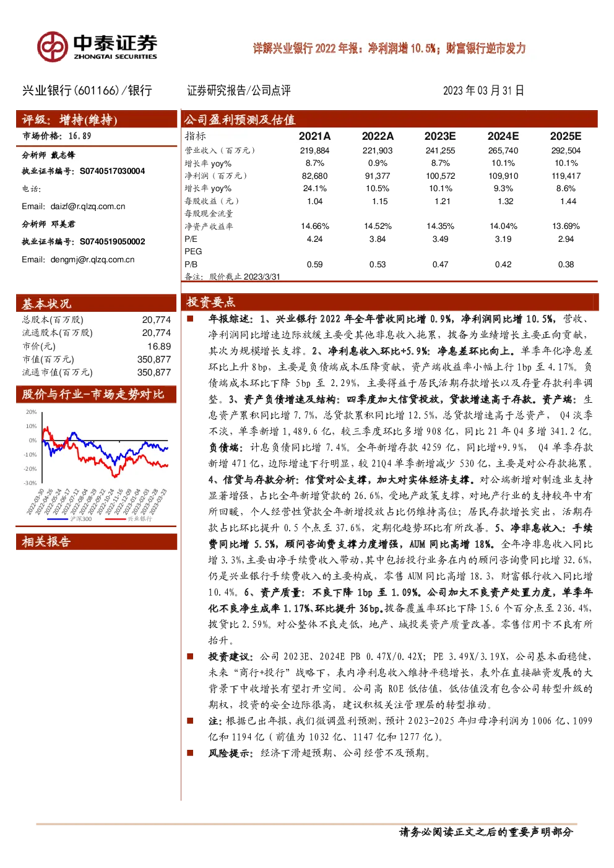
Task: Click the 兴业银行 chart legend
Action: (x=128, y=519)
